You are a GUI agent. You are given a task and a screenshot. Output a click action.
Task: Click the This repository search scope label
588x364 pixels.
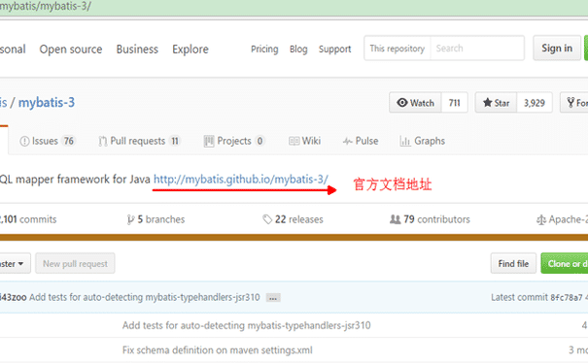[x=398, y=49]
